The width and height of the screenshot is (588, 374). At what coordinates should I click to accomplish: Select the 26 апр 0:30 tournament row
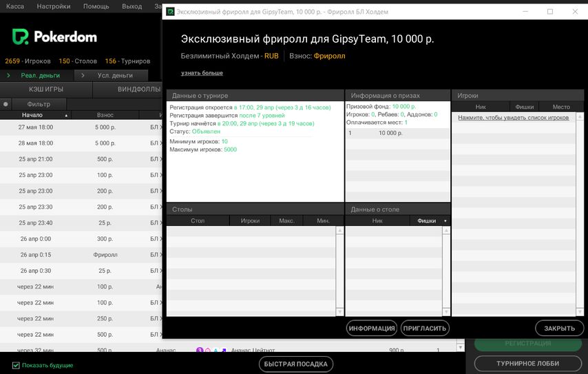click(x=81, y=271)
